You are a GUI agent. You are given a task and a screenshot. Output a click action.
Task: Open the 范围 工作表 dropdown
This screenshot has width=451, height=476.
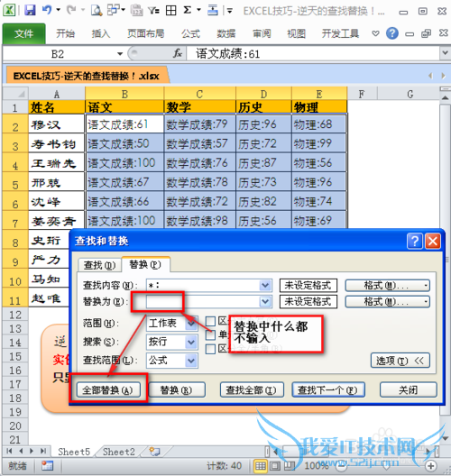191,324
